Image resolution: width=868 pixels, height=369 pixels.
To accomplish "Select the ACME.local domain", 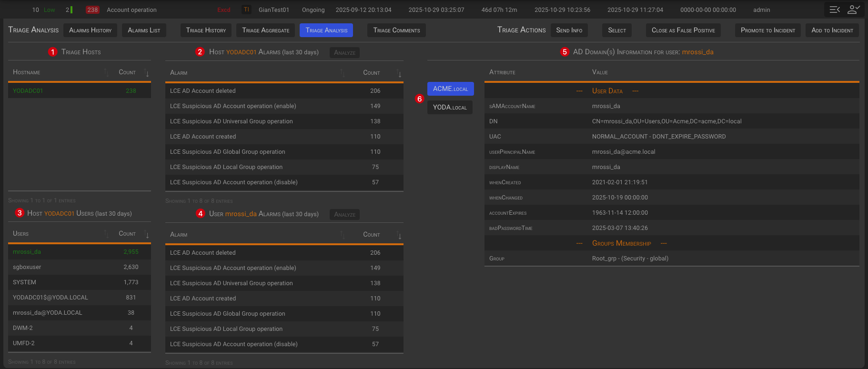I will click(x=450, y=89).
